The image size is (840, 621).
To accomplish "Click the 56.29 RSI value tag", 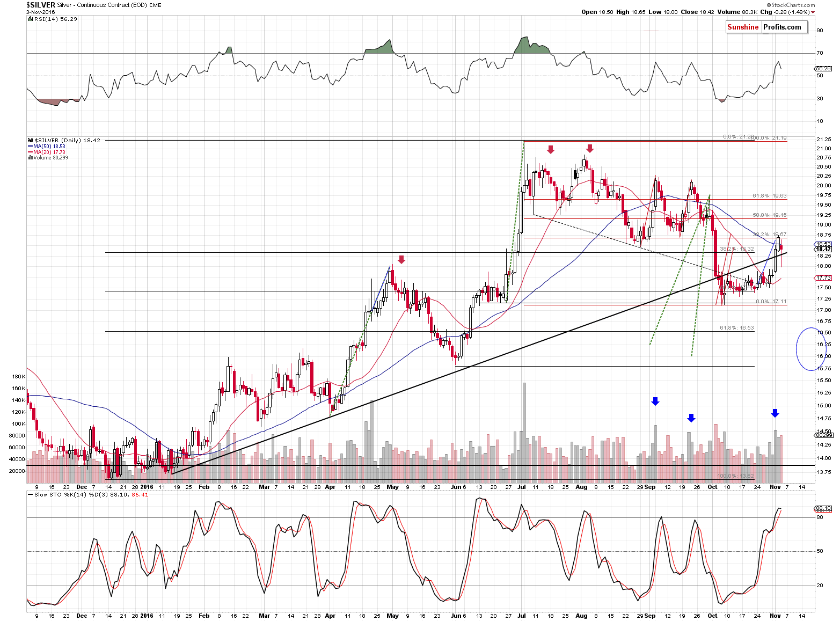I will click(x=823, y=69).
